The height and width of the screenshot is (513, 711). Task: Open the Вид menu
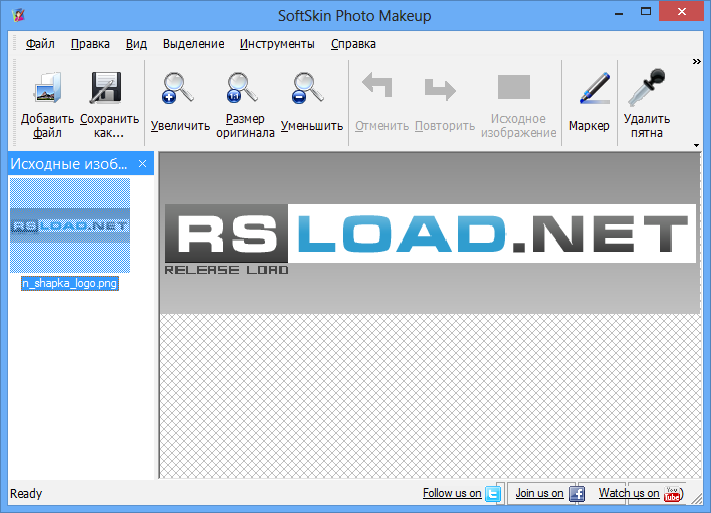point(136,44)
